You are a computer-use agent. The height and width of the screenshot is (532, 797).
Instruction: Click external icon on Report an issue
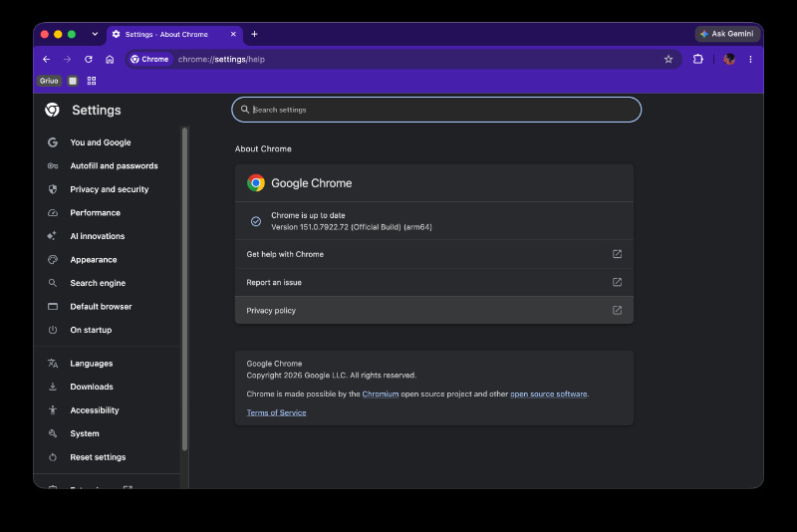pos(617,282)
